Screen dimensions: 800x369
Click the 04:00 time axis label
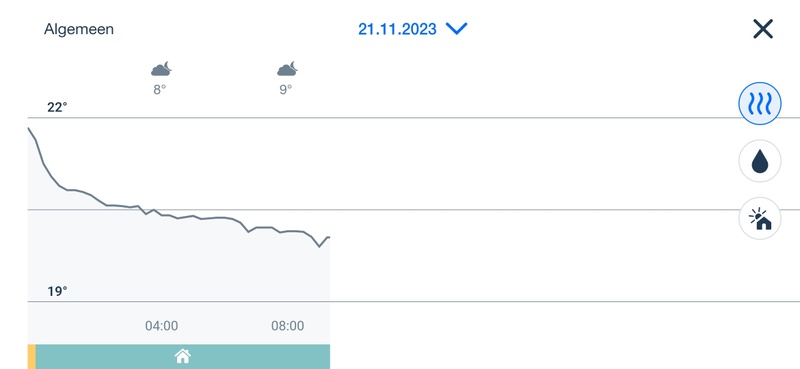click(162, 326)
